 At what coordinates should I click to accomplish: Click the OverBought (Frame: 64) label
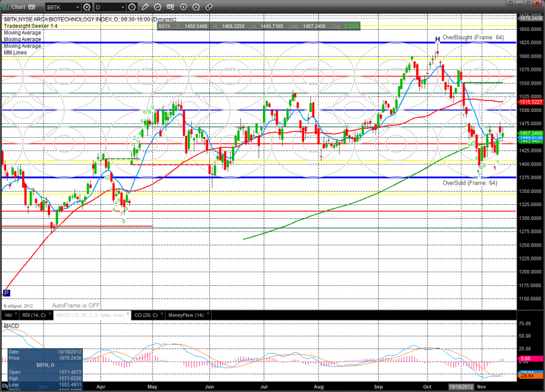point(473,38)
